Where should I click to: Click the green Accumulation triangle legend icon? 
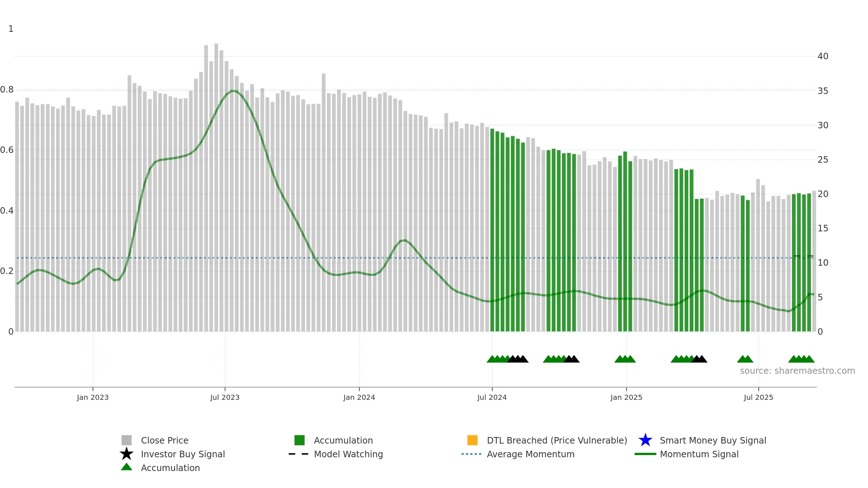coord(127,467)
